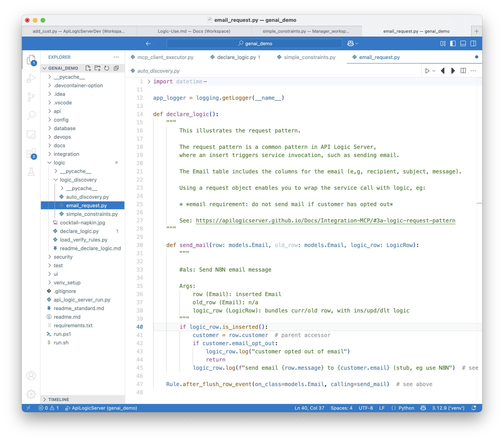Image resolution: width=504 pixels, height=441 pixels.
Task: Open Copilot dropdown chevron in title bar
Action: [357, 44]
